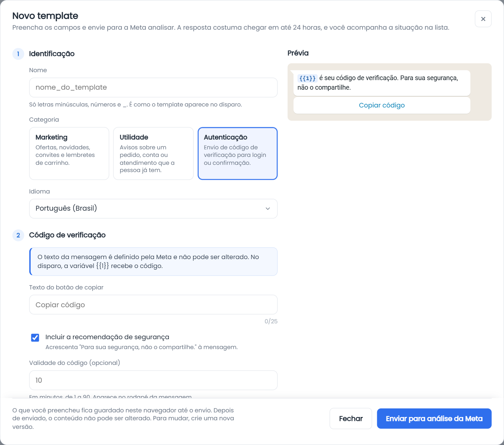Click the blue info notice about Meta text
The height and width of the screenshot is (445, 504).
(x=153, y=261)
